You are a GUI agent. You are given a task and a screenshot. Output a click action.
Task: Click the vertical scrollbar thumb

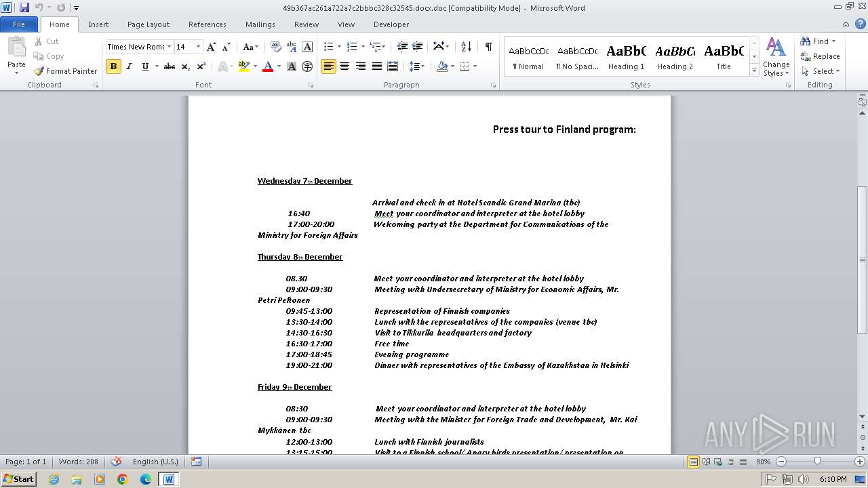(862, 261)
